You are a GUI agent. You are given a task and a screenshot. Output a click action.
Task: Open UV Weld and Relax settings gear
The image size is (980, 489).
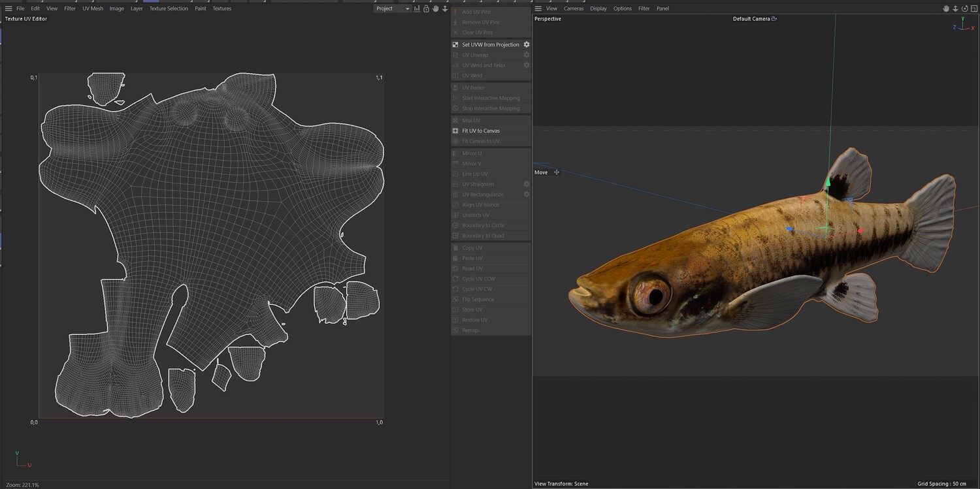pos(527,65)
